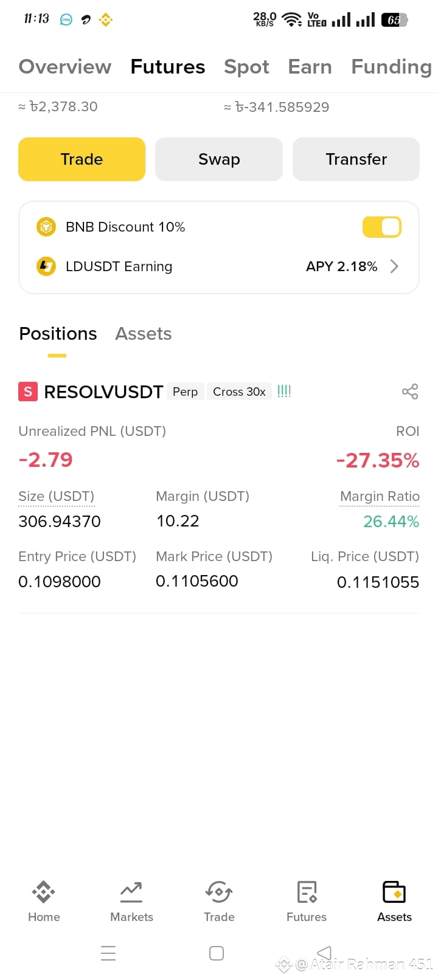This screenshot has width=438, height=980.
Task: Tap the Swap button
Action: (219, 159)
